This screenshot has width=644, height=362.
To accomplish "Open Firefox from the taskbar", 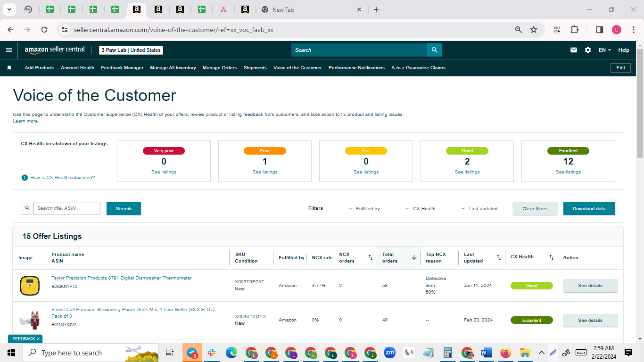I will (506, 353).
